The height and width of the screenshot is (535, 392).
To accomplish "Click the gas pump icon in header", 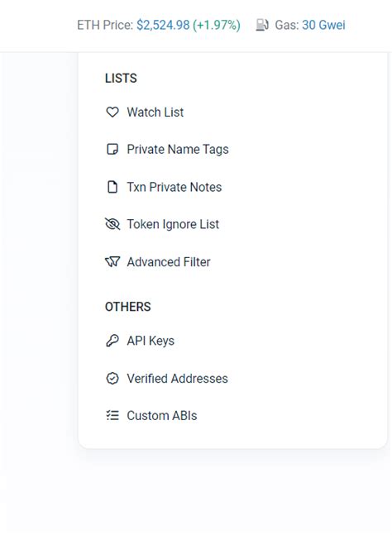I will pyautogui.click(x=262, y=25).
